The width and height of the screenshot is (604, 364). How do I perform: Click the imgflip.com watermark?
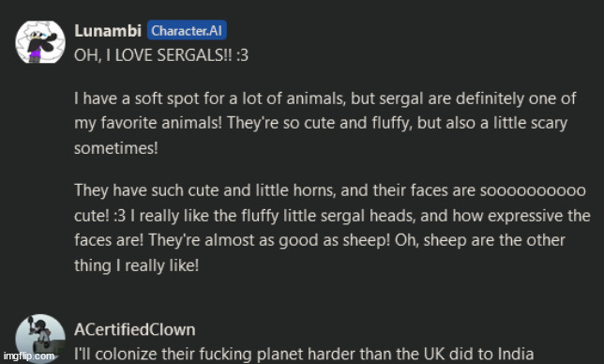tap(29, 356)
